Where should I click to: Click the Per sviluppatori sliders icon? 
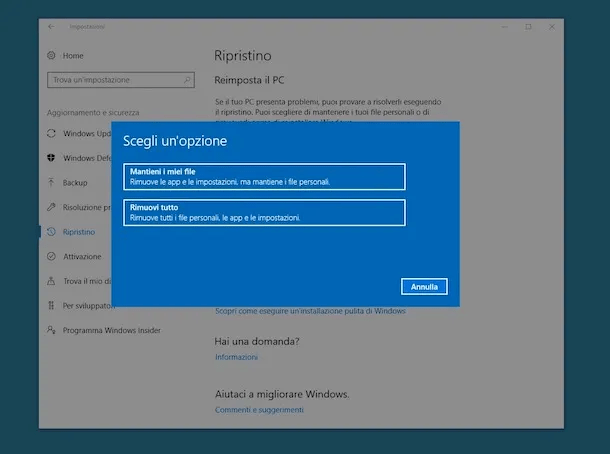(51, 305)
